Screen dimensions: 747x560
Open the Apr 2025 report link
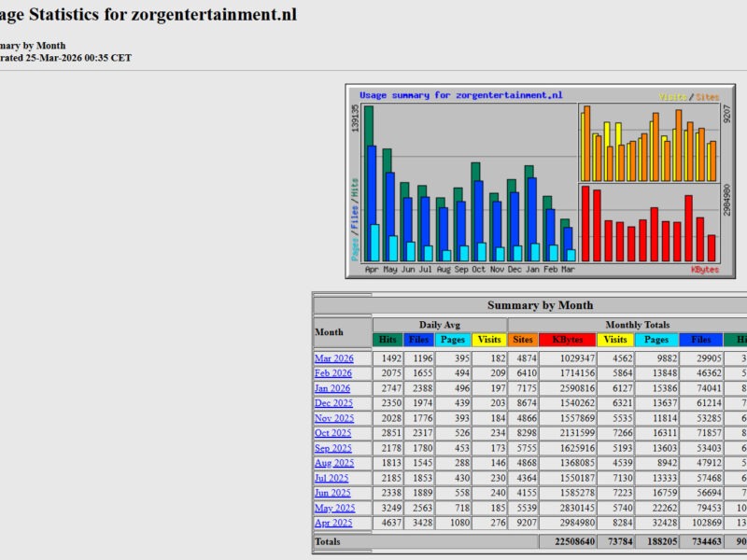click(332, 523)
